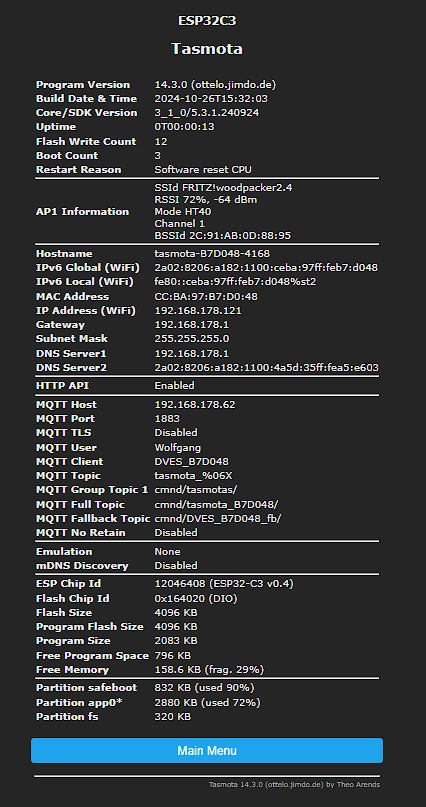
Task: Select the ESP Chip Id 12046408 value
Action: pos(224,584)
